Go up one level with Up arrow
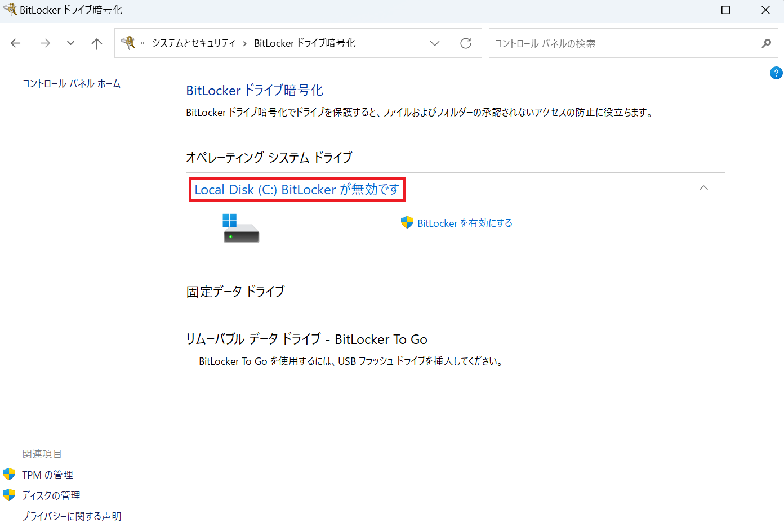 [x=97, y=43]
